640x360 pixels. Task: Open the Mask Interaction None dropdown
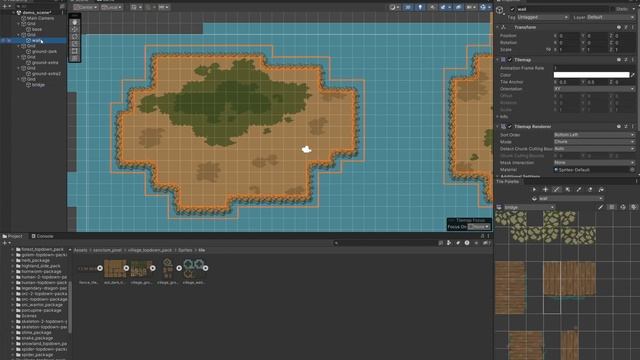(594, 162)
